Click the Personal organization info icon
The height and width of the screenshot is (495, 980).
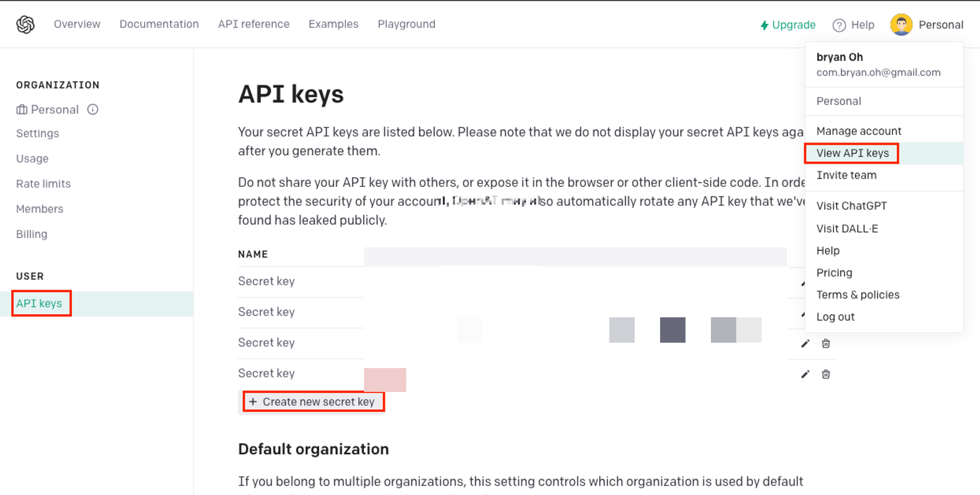(x=92, y=109)
